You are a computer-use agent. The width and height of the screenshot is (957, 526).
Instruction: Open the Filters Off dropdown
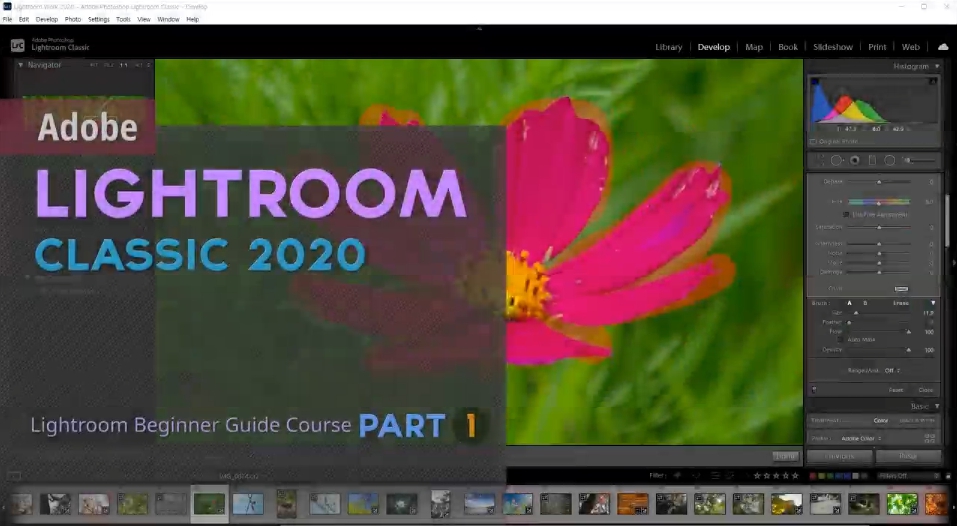pyautogui.click(x=908, y=475)
